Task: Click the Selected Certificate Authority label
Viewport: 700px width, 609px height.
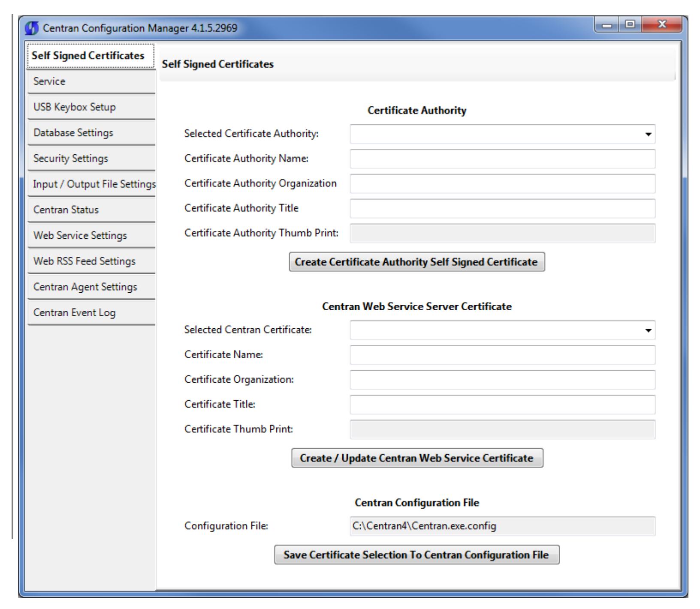Action: pyautogui.click(x=252, y=134)
